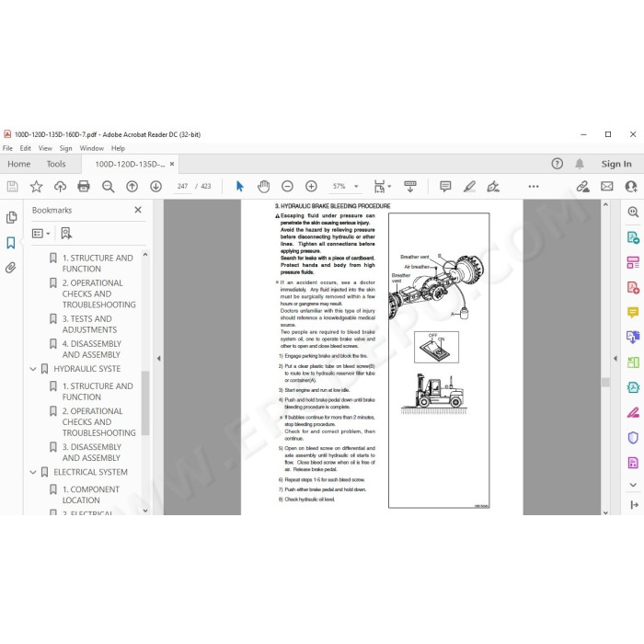Open the Help question mark icon

[557, 164]
